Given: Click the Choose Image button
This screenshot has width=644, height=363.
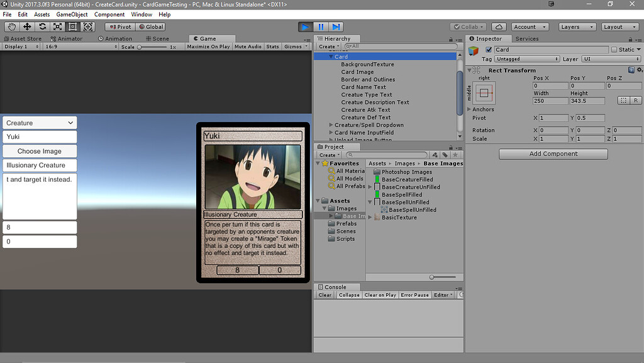Looking at the screenshot, I should click(x=39, y=151).
